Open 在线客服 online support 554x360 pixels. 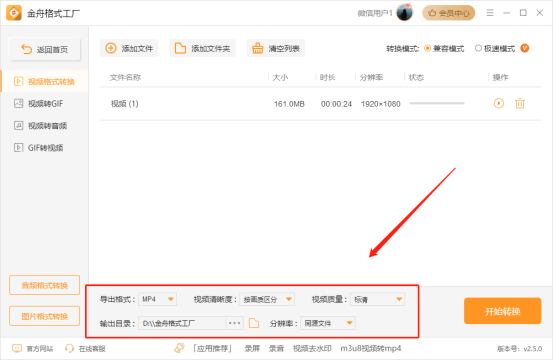point(85,349)
